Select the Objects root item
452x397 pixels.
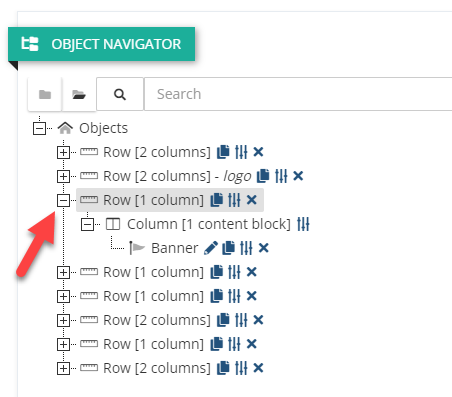pyautogui.click(x=103, y=128)
